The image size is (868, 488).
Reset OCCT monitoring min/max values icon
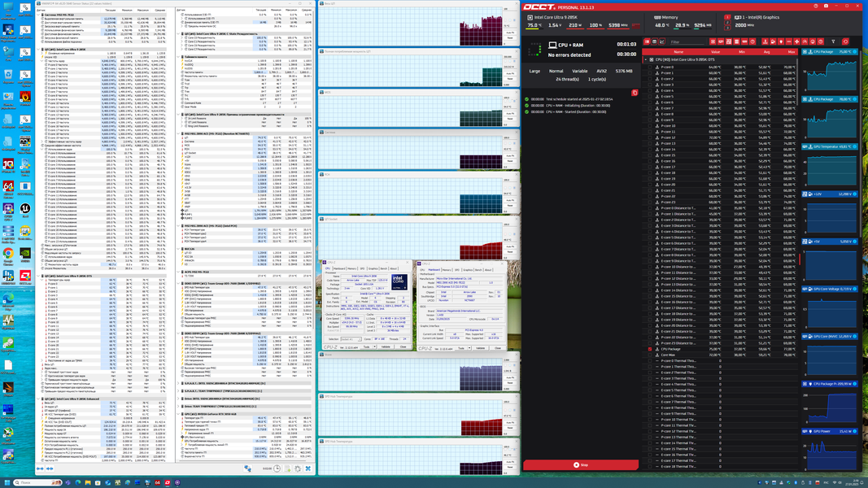click(x=845, y=41)
